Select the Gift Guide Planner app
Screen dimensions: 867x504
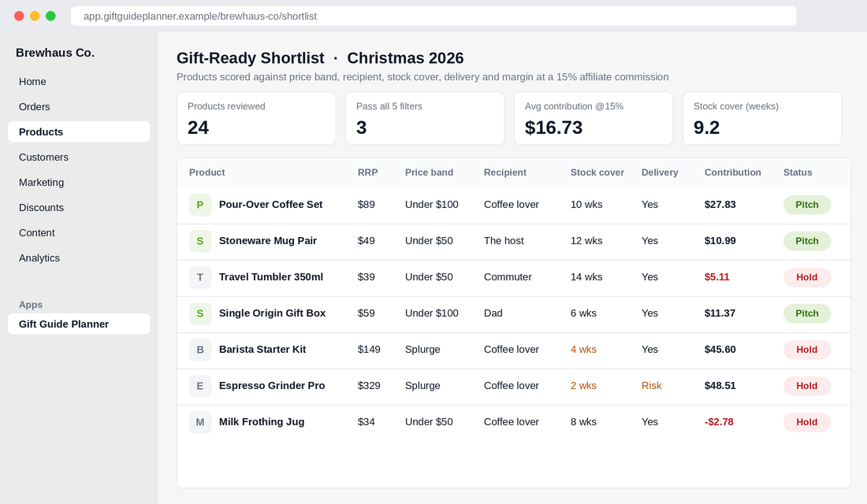pos(79,324)
